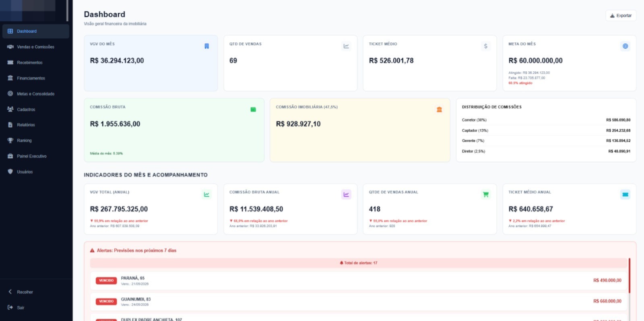Go to Vendas e Comissões

(x=35, y=47)
